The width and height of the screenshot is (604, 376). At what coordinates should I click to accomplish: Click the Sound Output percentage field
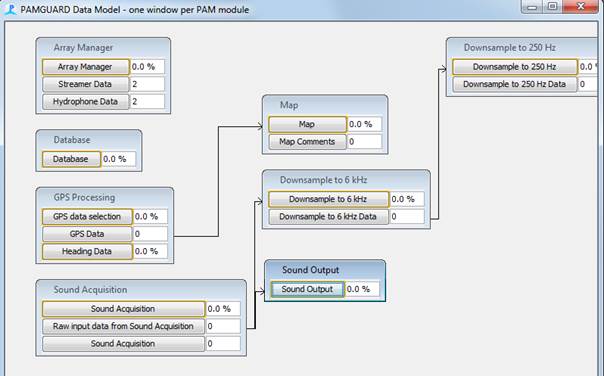(362, 289)
